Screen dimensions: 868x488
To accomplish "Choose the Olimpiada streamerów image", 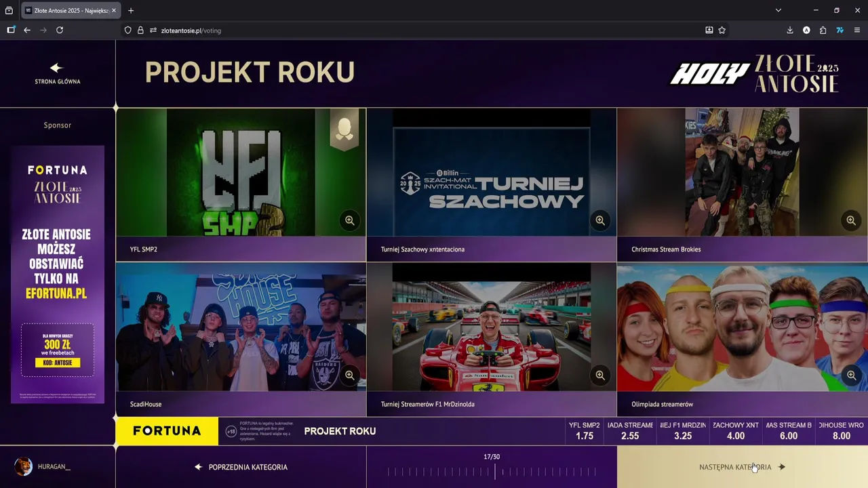I will tap(743, 327).
